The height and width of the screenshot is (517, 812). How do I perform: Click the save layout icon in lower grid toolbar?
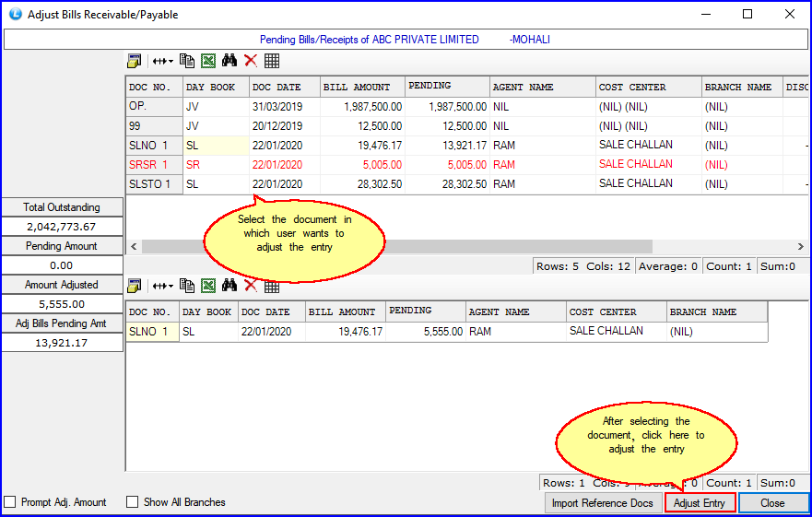click(135, 286)
